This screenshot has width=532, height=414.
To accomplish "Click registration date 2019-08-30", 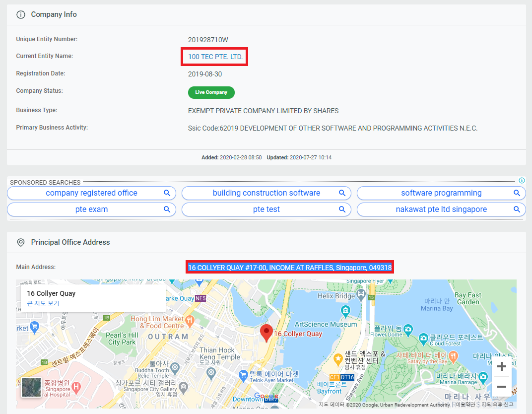I will 205,74.
